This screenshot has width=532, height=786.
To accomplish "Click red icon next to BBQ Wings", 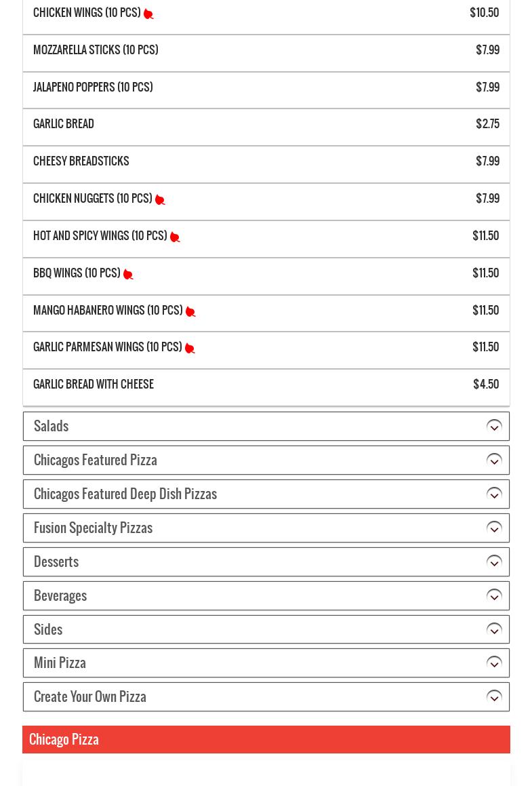I will point(128,274).
